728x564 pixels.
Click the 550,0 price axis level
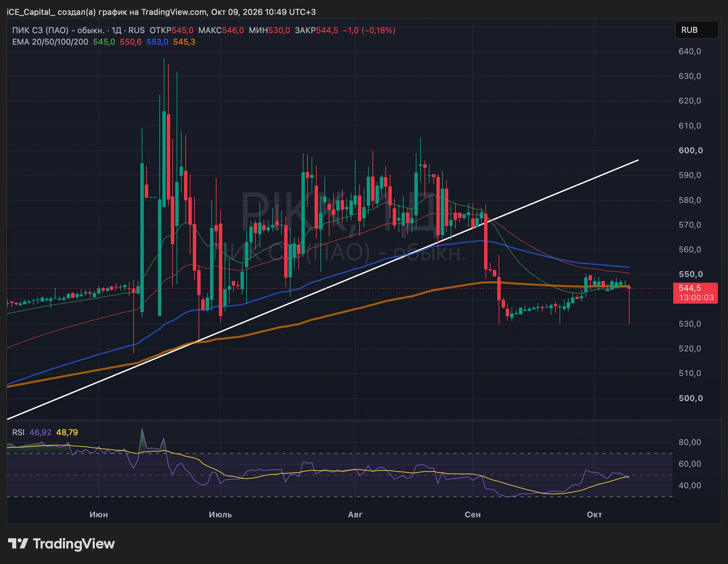pyautogui.click(x=690, y=274)
